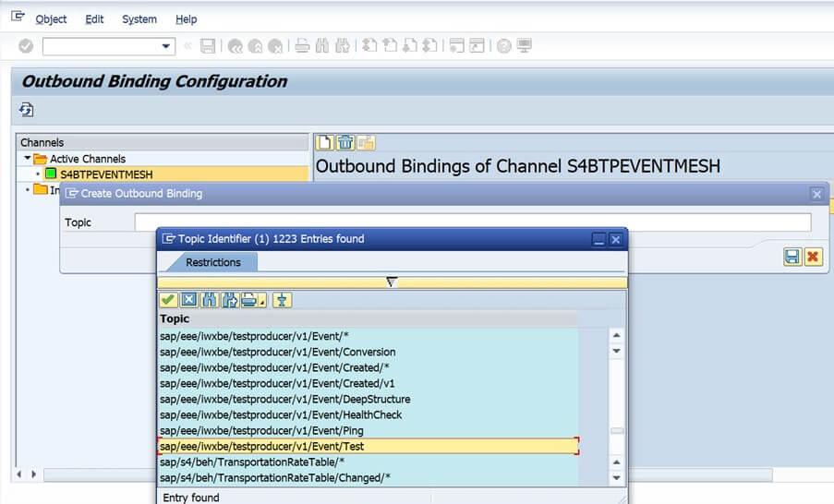Screen dimensions: 834x504
Task: Click red Cancel X in Create Outbound Binding dialog
Action: point(813,258)
